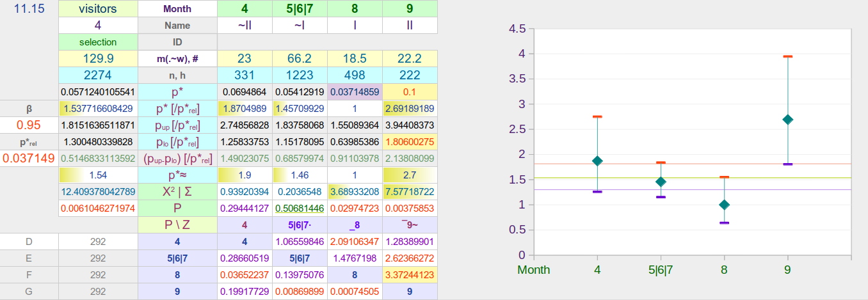
Task: Select the 'visitors' header cell
Action: [98, 9]
